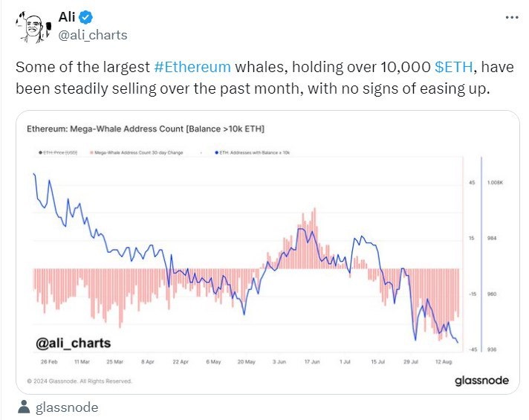Toggle Mega-Whale Address Count 30-day Change legend
The height and width of the screenshot is (420, 529).
point(140,152)
